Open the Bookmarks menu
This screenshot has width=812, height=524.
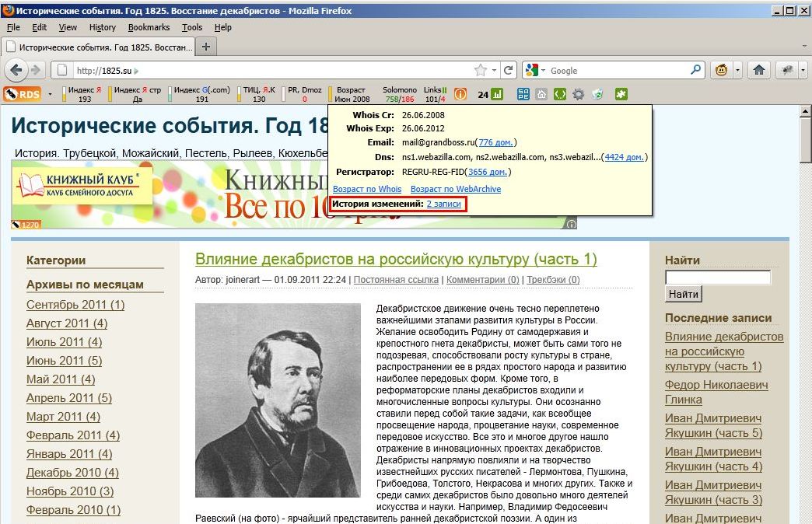149,27
